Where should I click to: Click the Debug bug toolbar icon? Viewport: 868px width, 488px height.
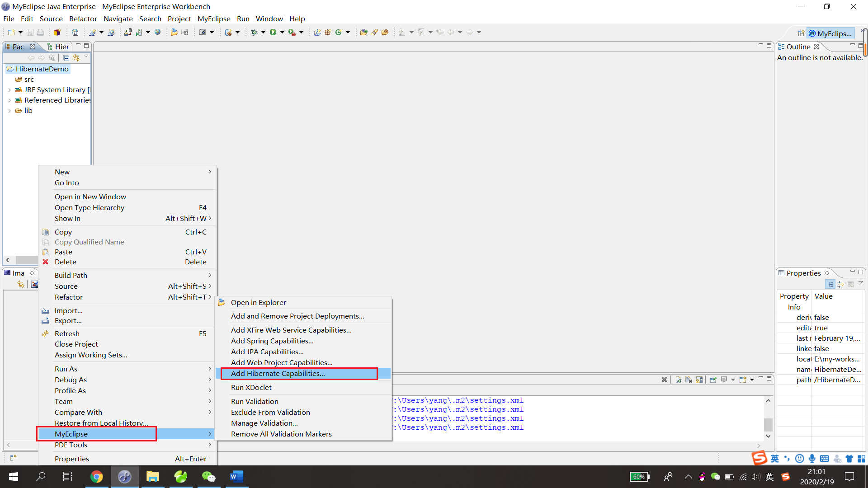pos(254,32)
